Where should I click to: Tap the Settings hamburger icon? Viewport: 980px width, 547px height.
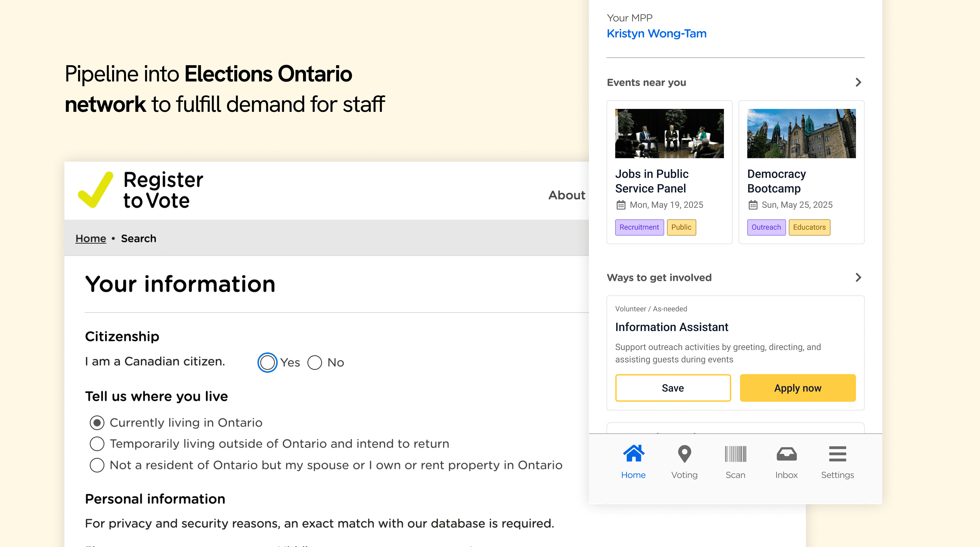837,454
